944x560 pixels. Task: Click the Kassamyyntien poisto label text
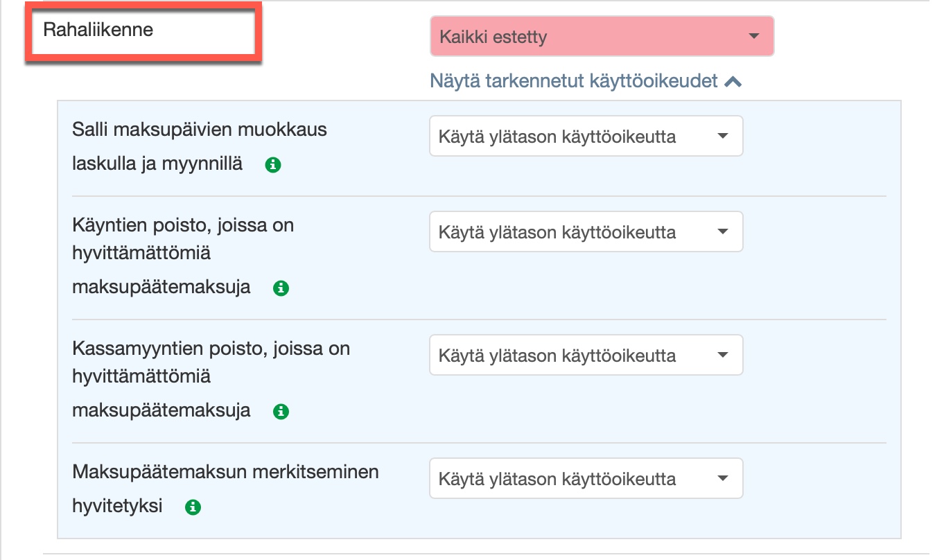211,349
